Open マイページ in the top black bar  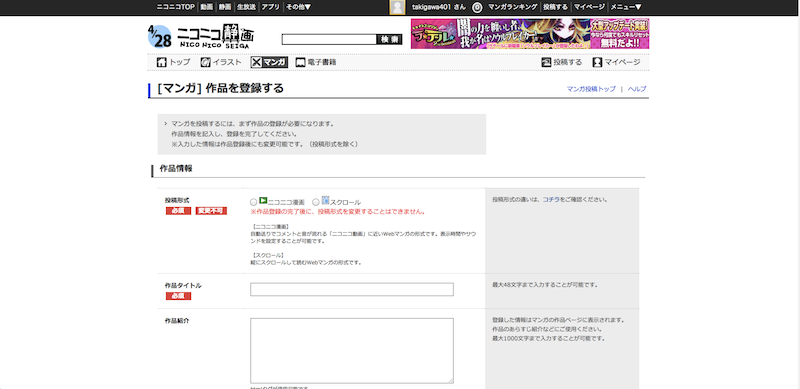[x=589, y=7]
